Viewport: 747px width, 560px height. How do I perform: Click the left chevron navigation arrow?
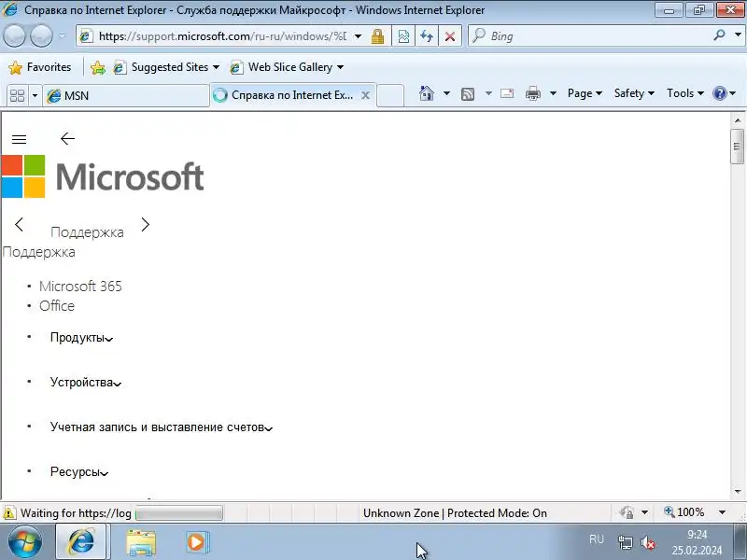pos(19,224)
